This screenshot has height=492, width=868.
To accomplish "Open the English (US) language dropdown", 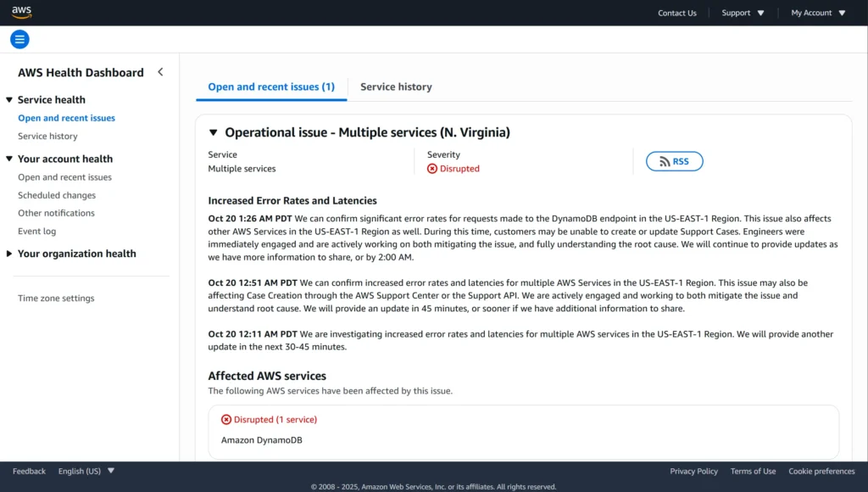I will (x=86, y=471).
